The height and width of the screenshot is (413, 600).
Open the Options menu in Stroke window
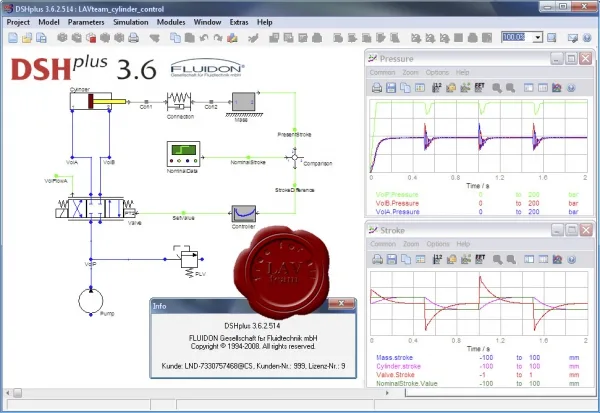[x=438, y=244]
